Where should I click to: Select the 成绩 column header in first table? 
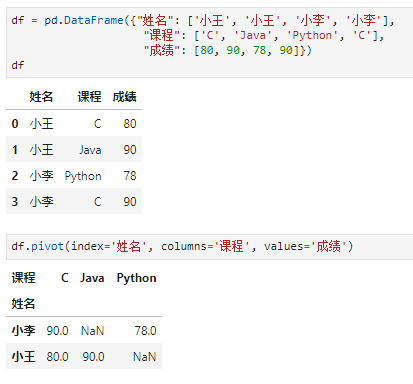[124, 97]
